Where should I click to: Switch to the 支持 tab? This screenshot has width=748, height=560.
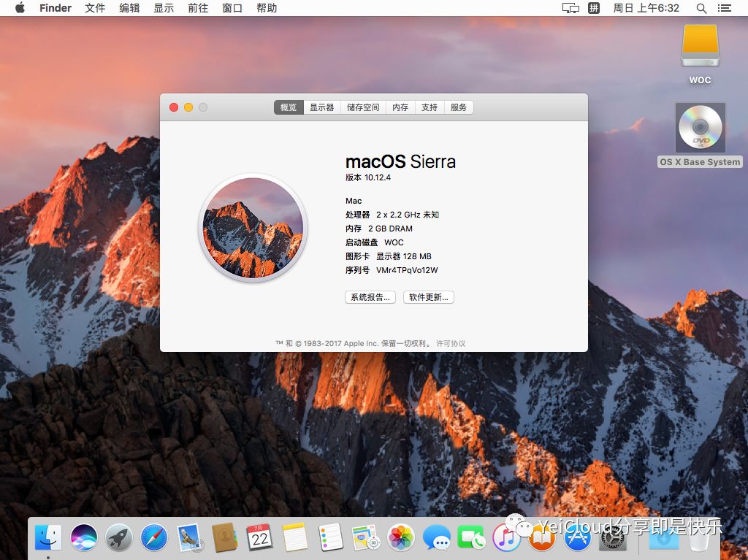pyautogui.click(x=430, y=107)
